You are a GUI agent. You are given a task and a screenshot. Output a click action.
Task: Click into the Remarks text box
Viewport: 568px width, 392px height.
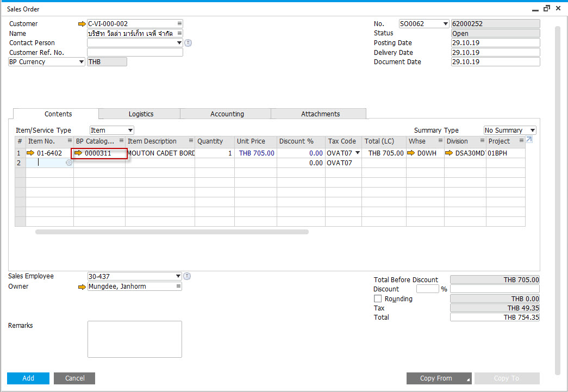(135, 339)
